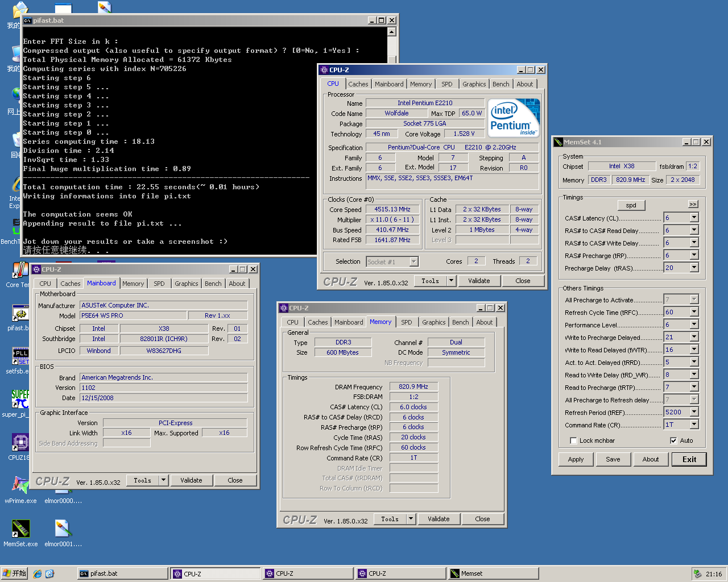Switch to Caches tab in CPU-Z CPU window

pos(358,84)
